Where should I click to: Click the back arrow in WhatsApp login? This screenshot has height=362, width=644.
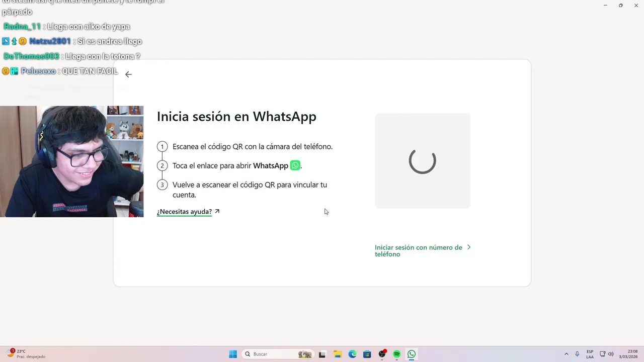128,74
